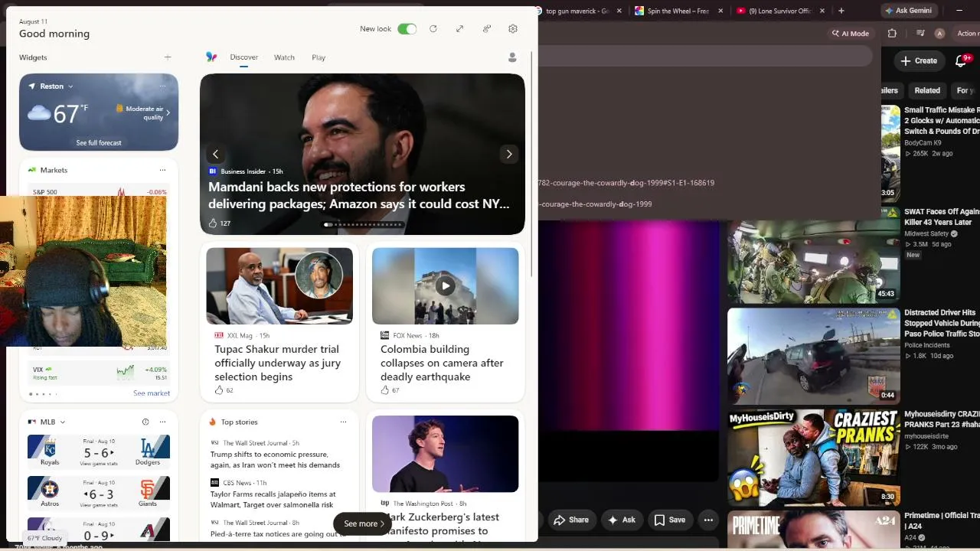This screenshot has width=980, height=551.
Task: Like the Colombia building collapse article
Action: point(385,390)
